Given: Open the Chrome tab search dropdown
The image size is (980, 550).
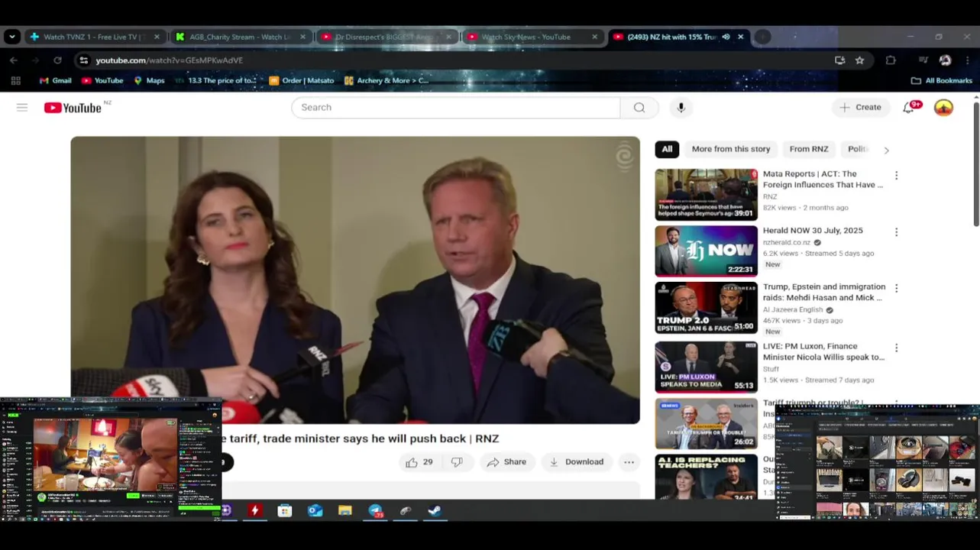Looking at the screenshot, I should click(x=11, y=37).
